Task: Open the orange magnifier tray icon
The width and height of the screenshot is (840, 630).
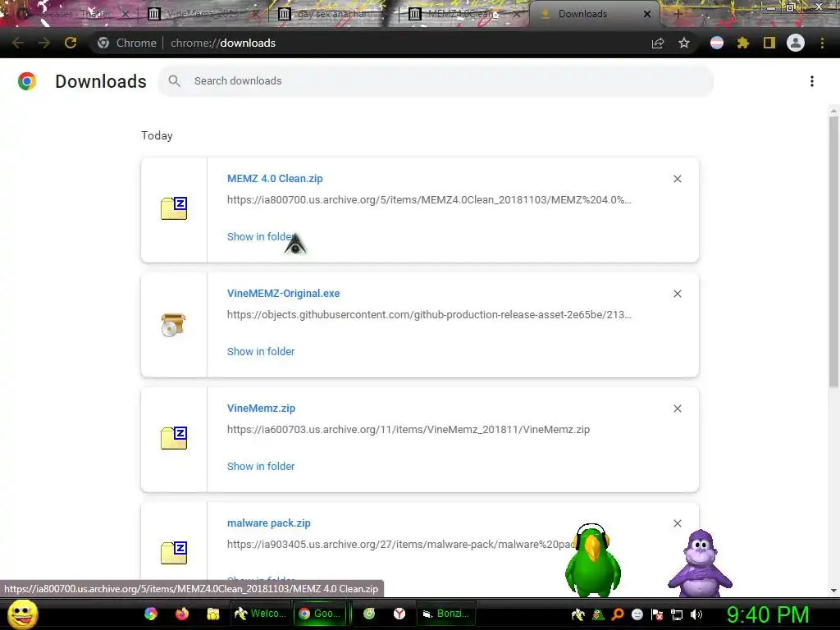Action: (x=617, y=614)
